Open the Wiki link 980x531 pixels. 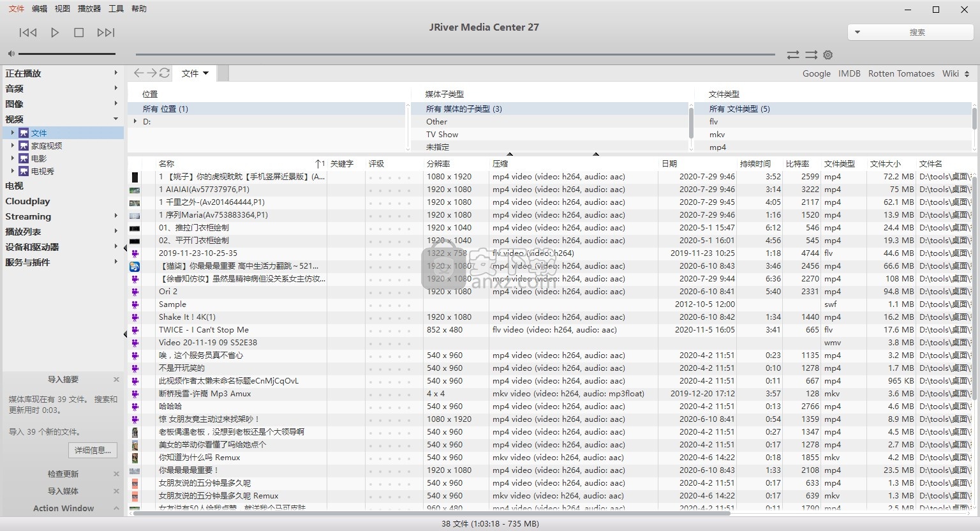pos(951,73)
